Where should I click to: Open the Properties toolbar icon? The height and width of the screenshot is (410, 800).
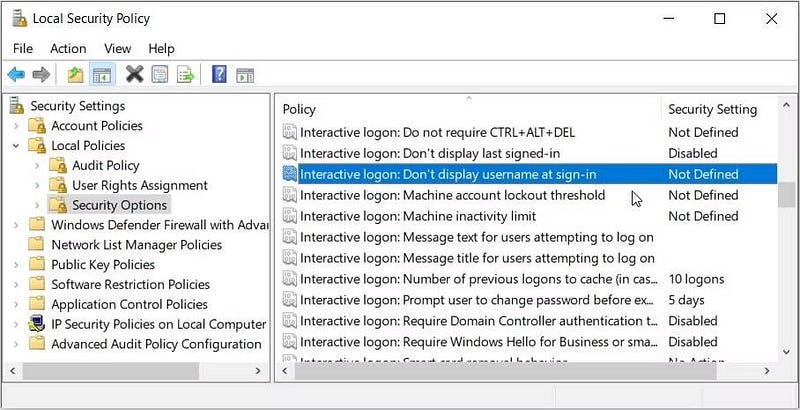pos(160,75)
